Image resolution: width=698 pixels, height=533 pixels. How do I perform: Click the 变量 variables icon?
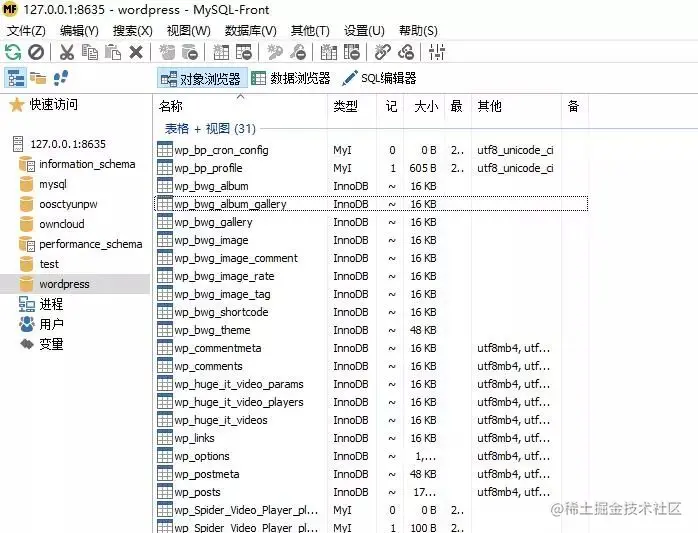(x=27, y=344)
